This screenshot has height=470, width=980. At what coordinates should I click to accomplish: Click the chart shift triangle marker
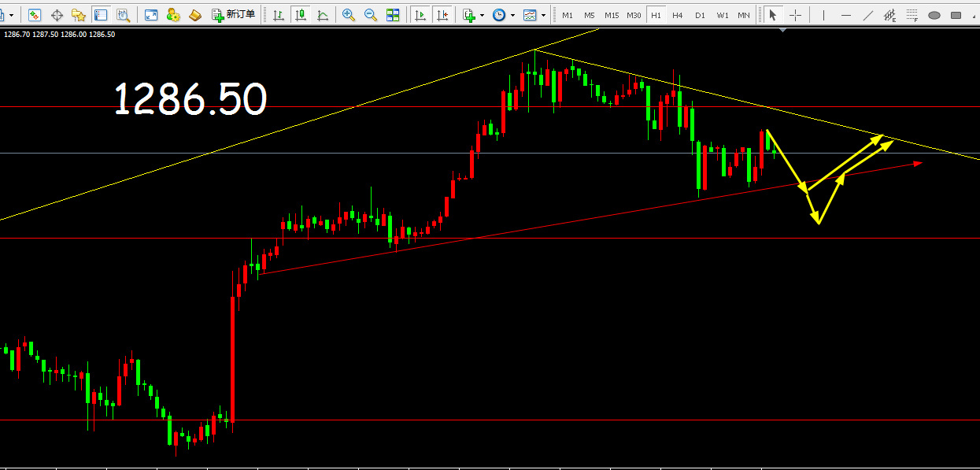click(x=782, y=30)
